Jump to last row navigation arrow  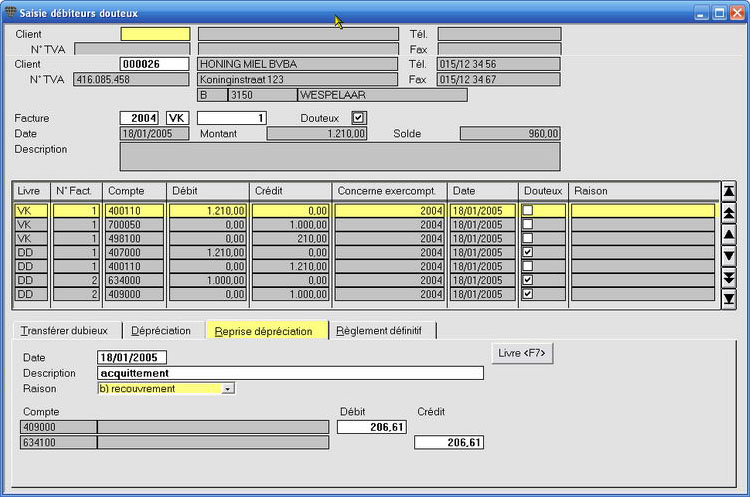coord(728,299)
